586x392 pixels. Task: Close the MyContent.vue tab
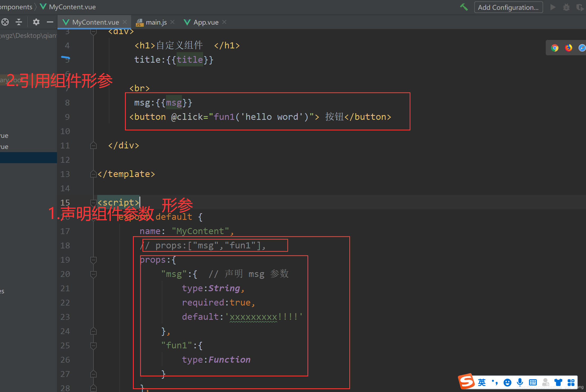(x=125, y=22)
